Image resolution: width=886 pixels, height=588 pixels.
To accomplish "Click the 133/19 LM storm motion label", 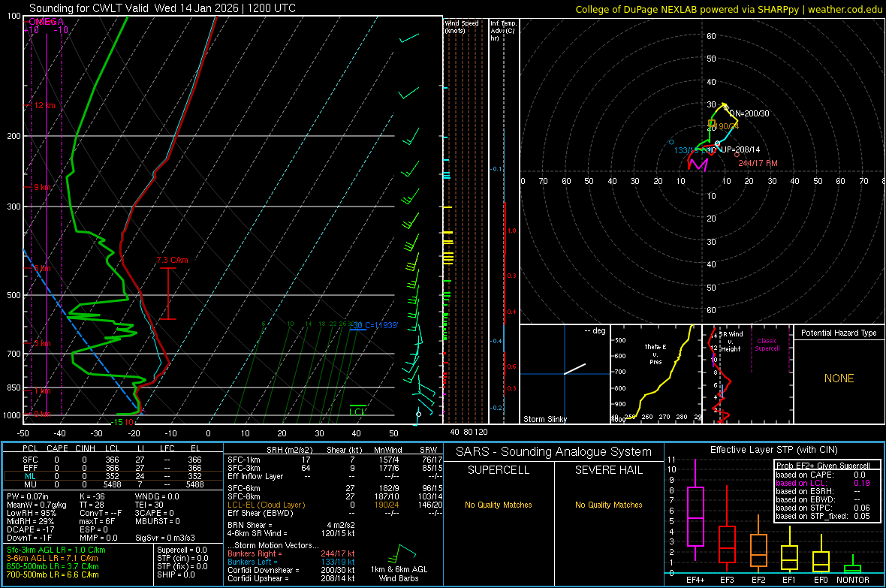I will 695,150.
